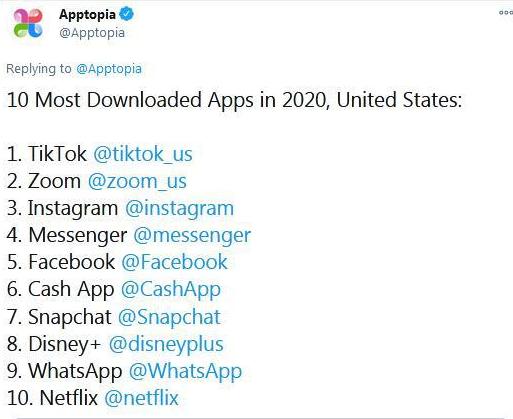Visit the @instagram mention link
Screen dimensions: 513x419
[x=179, y=208]
